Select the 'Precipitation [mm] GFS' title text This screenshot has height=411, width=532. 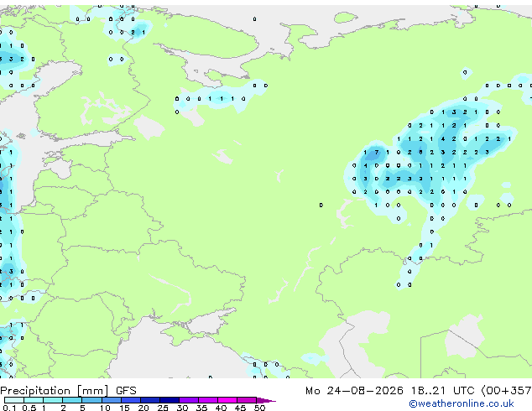click(68, 391)
